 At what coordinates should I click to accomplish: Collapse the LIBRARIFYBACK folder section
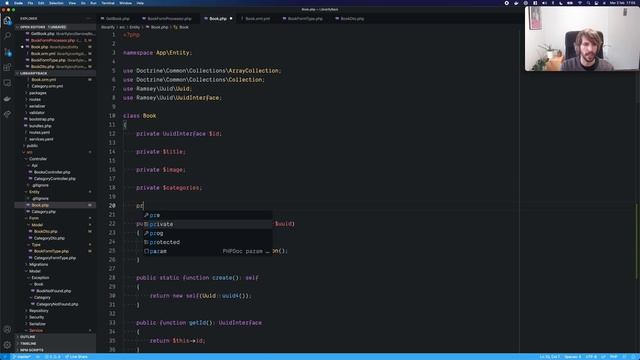[x=56, y=73]
